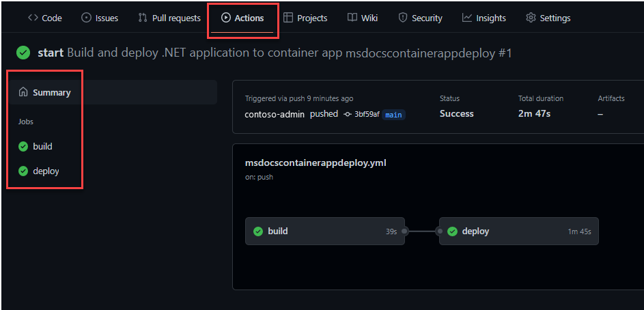
Task: Click the Wiki book icon
Action: pyautogui.click(x=352, y=18)
